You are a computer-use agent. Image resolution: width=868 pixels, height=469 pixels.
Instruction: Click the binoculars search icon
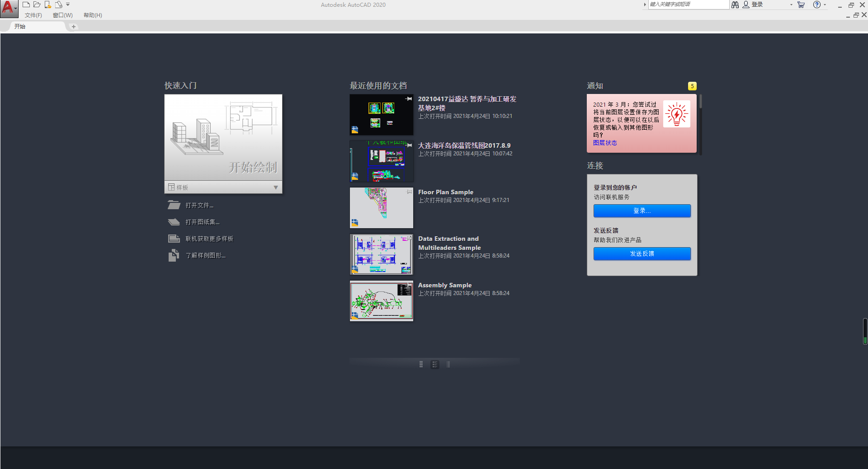tap(735, 5)
